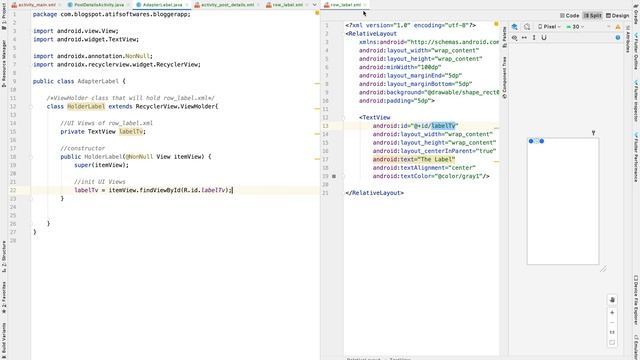Viewport: 640px width, 360px height.
Task: Click the yellow inspection indicator in Java editor
Action: pos(317,13)
